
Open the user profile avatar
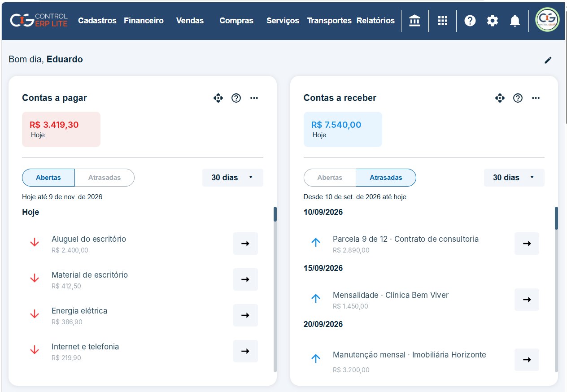tap(547, 20)
